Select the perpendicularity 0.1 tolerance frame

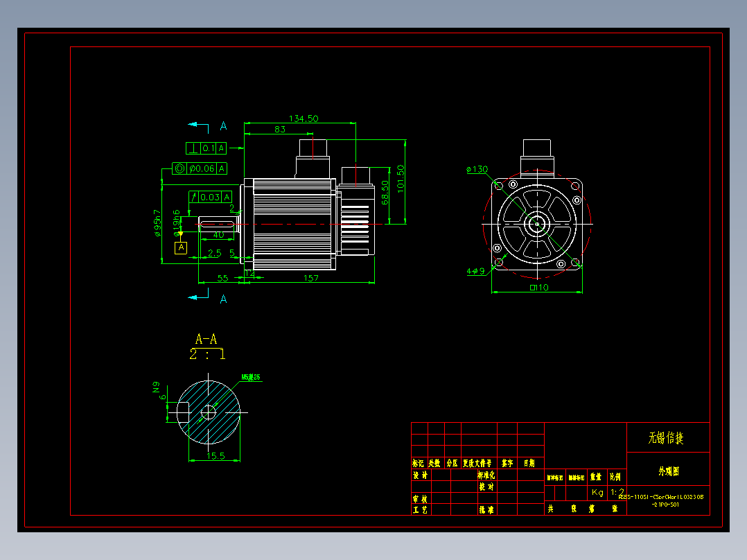click(x=206, y=148)
